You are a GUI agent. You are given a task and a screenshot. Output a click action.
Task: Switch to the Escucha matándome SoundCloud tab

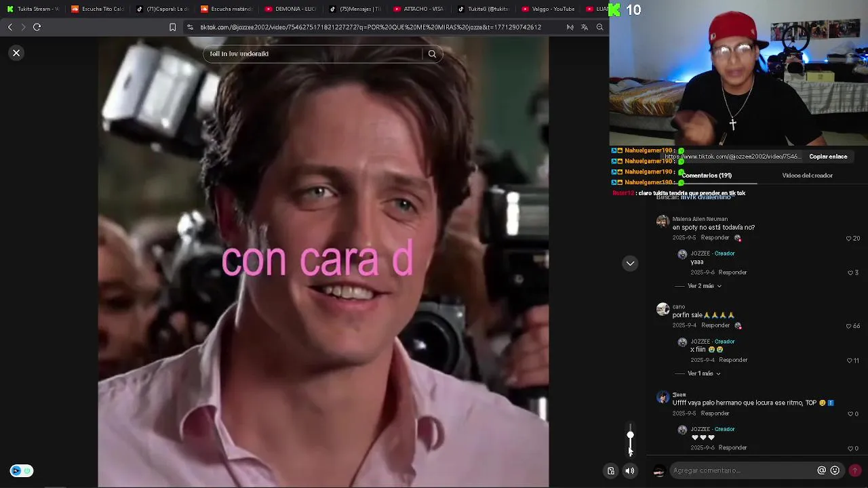[x=226, y=9]
